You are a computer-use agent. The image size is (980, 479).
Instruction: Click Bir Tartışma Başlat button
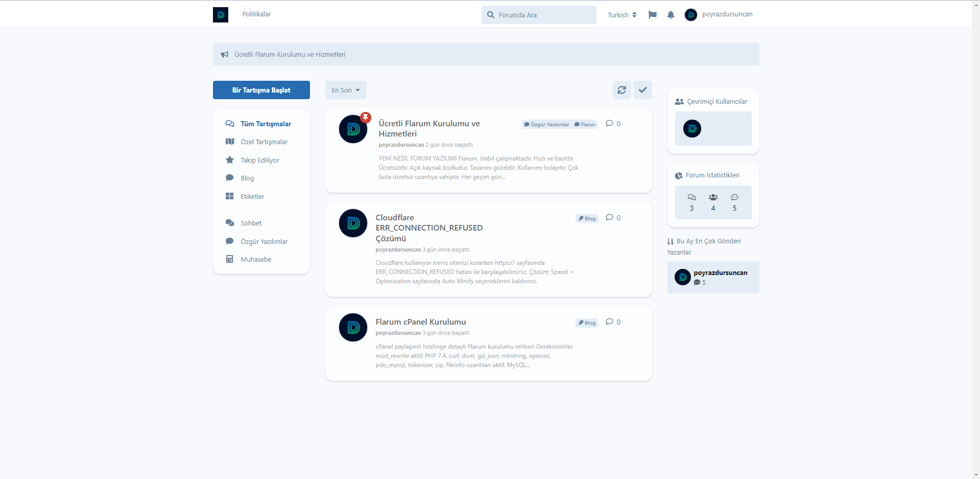pyautogui.click(x=261, y=90)
